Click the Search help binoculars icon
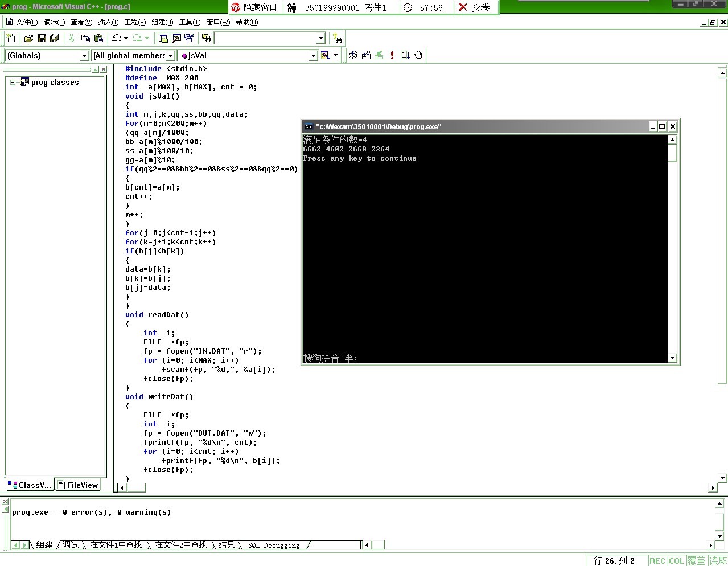 338,38
